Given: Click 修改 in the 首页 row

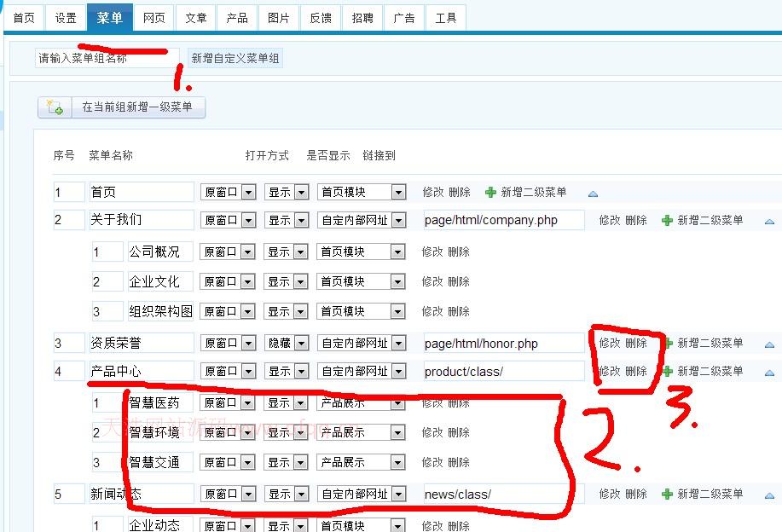Looking at the screenshot, I should pos(433,192).
